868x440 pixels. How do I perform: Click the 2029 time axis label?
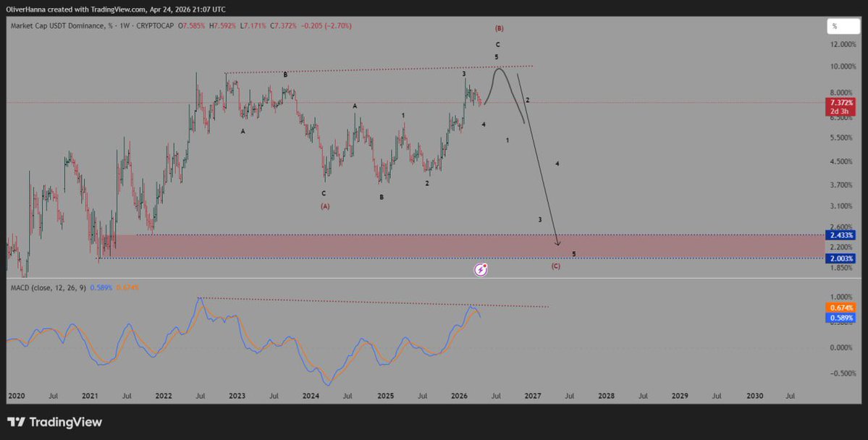[680, 397]
